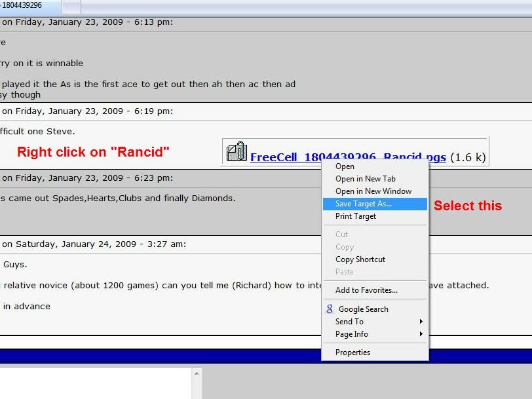Click the paperclip attachment icon
The image size is (532, 399).
(x=237, y=152)
